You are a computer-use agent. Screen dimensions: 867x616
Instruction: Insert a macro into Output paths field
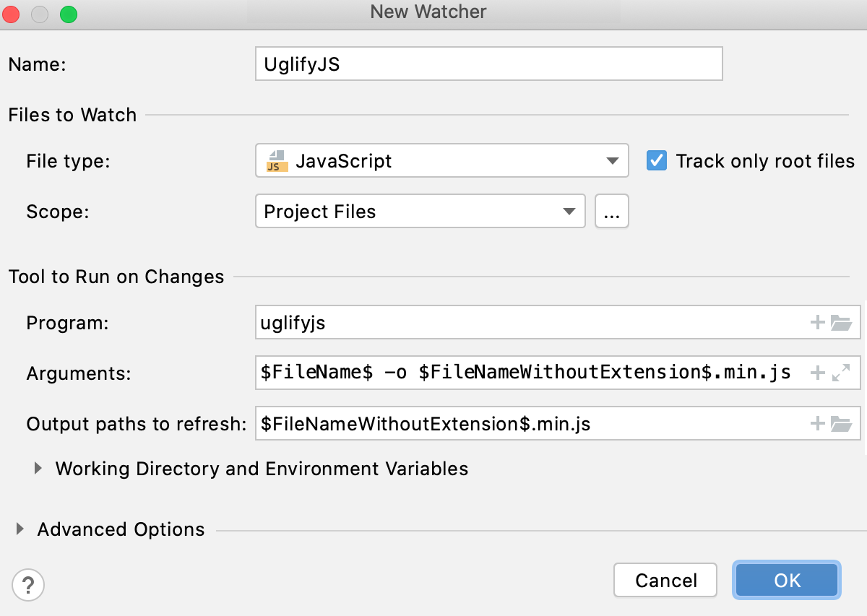(x=817, y=423)
